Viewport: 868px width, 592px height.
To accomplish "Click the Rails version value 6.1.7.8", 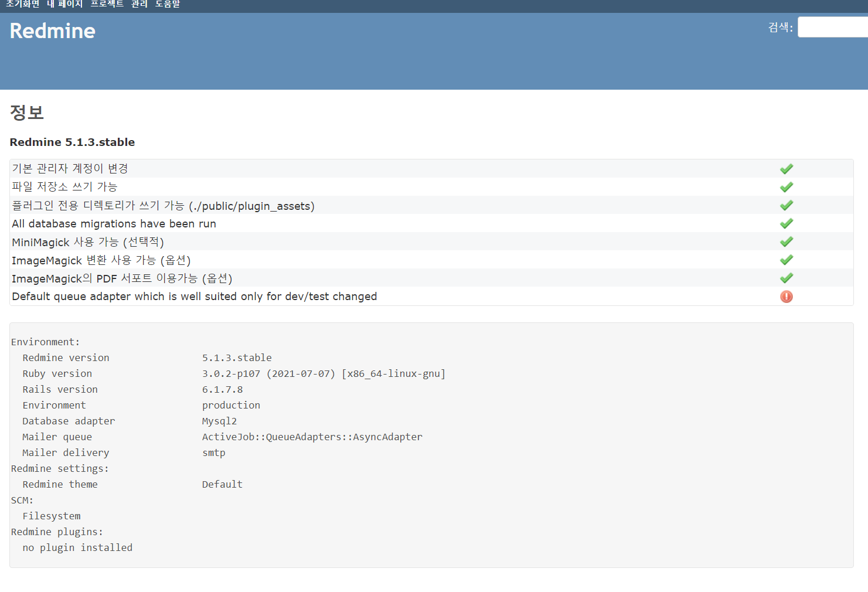I will [222, 390].
